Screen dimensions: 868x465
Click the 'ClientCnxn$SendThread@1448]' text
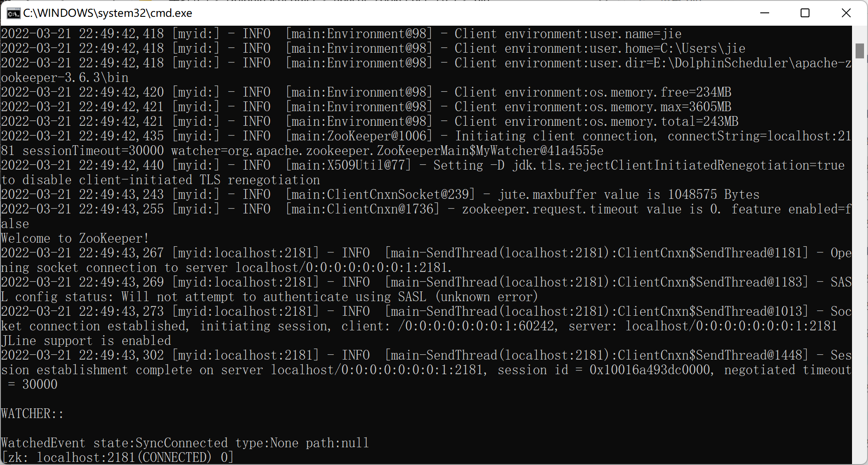click(713, 355)
